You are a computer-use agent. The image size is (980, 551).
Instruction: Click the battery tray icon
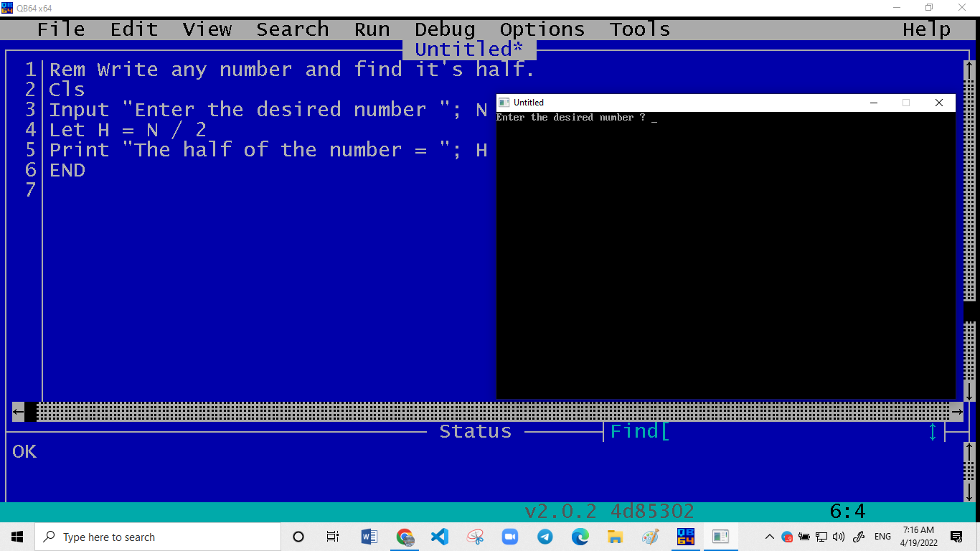click(804, 537)
